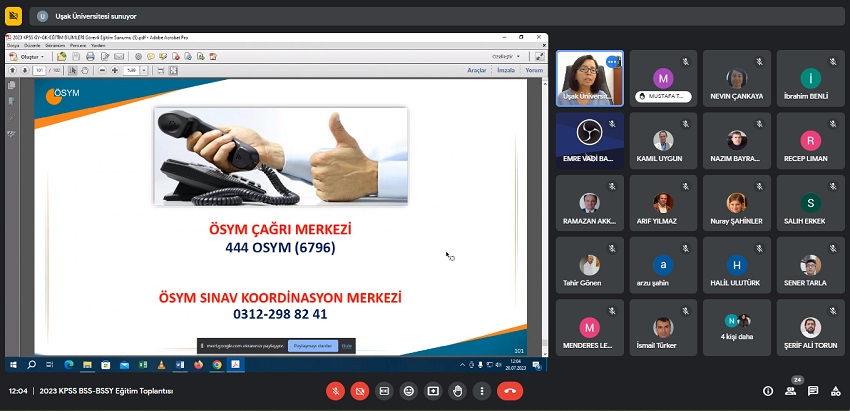Click the Araçlar panel link
Viewport: 850px width, 411px height.
coord(477,70)
